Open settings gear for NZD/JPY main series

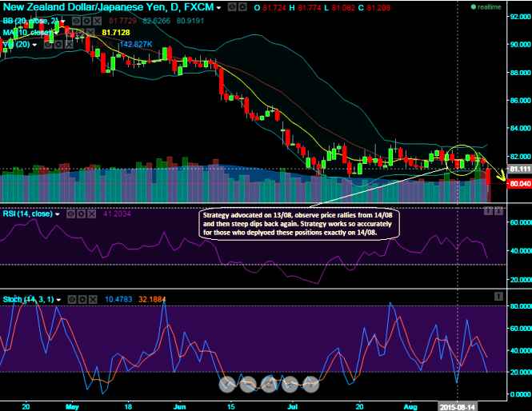242,6
